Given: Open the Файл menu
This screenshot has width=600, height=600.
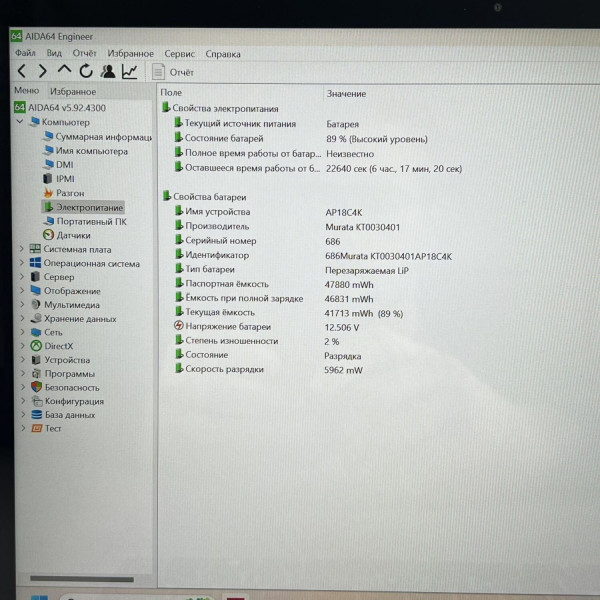Looking at the screenshot, I should pos(25,53).
